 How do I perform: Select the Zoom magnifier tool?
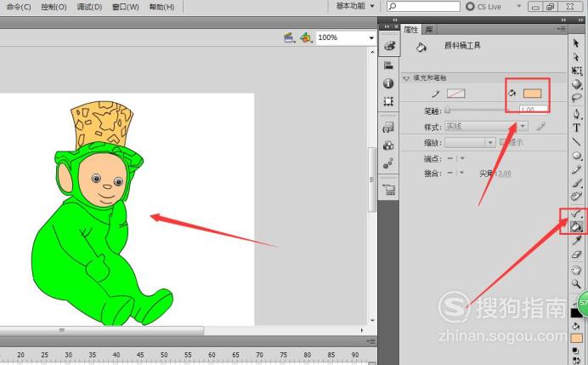coord(576,284)
